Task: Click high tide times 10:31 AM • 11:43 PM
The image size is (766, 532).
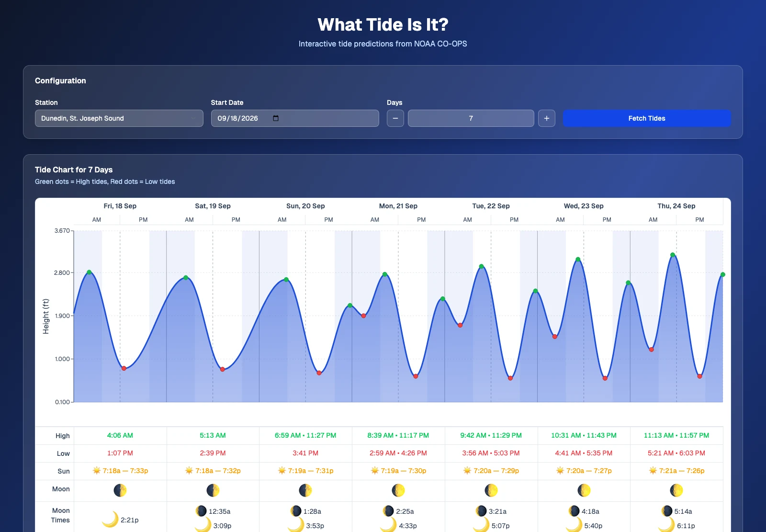Action: click(584, 435)
